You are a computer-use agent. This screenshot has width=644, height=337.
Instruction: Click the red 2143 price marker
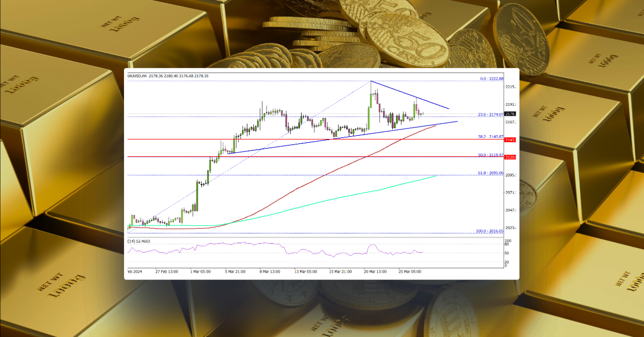510,140
